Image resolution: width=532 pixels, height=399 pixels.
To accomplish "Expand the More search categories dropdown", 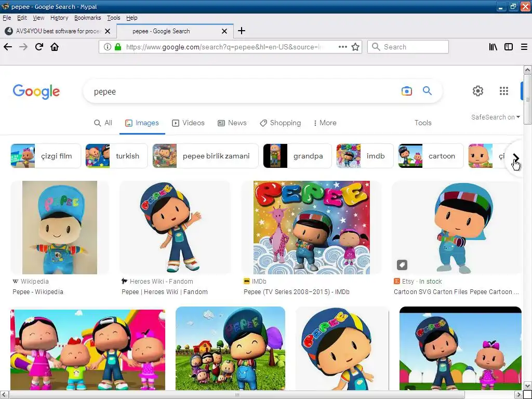I will coord(325,123).
